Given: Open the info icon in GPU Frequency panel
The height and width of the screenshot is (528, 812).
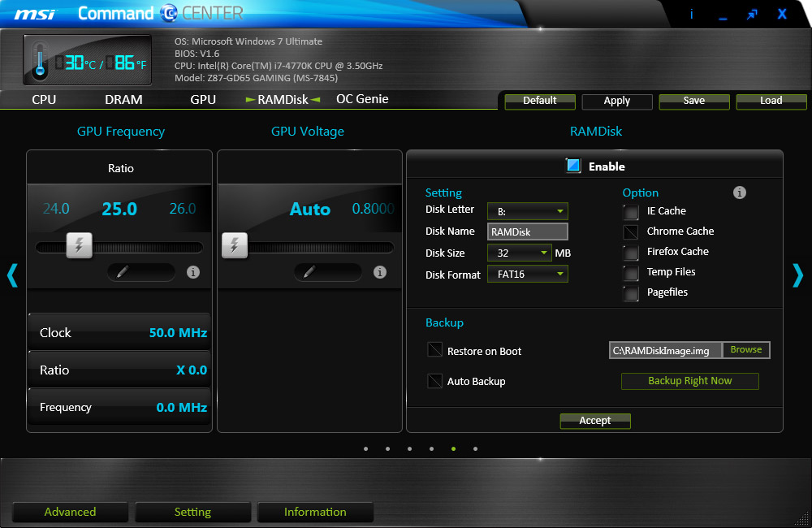Looking at the screenshot, I should pos(193,272).
